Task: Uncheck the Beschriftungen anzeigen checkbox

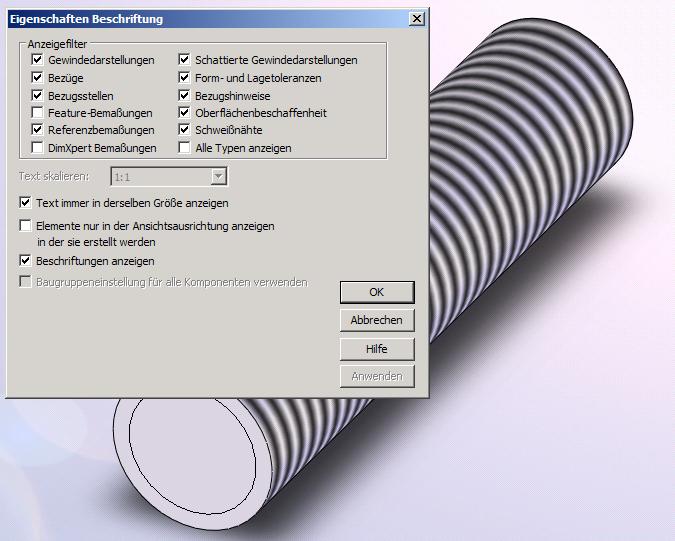Action: [x=25, y=260]
